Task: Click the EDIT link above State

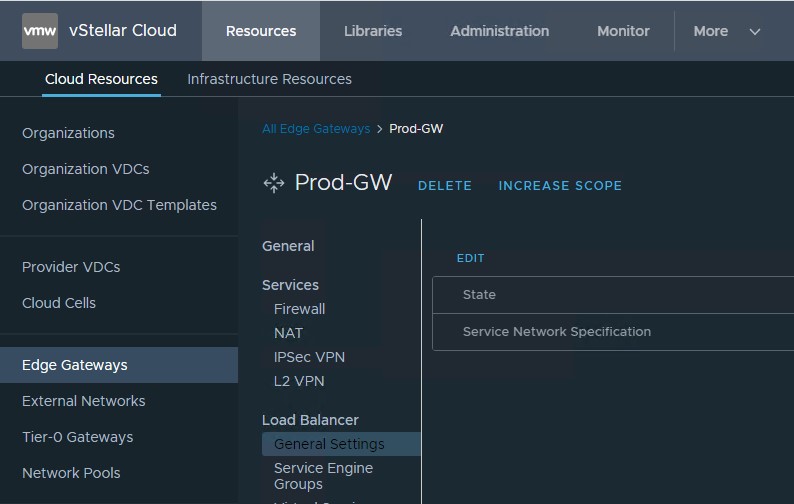Action: click(x=470, y=258)
